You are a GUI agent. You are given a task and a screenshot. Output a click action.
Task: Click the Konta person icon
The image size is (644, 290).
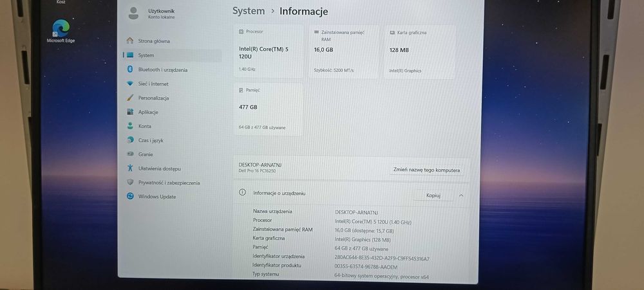tap(130, 126)
